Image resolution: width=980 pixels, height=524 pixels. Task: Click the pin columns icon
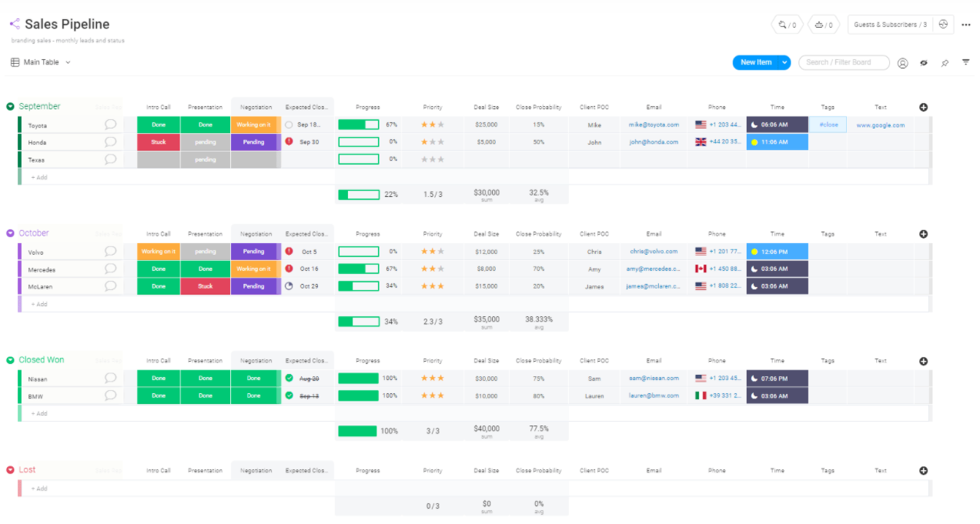945,63
